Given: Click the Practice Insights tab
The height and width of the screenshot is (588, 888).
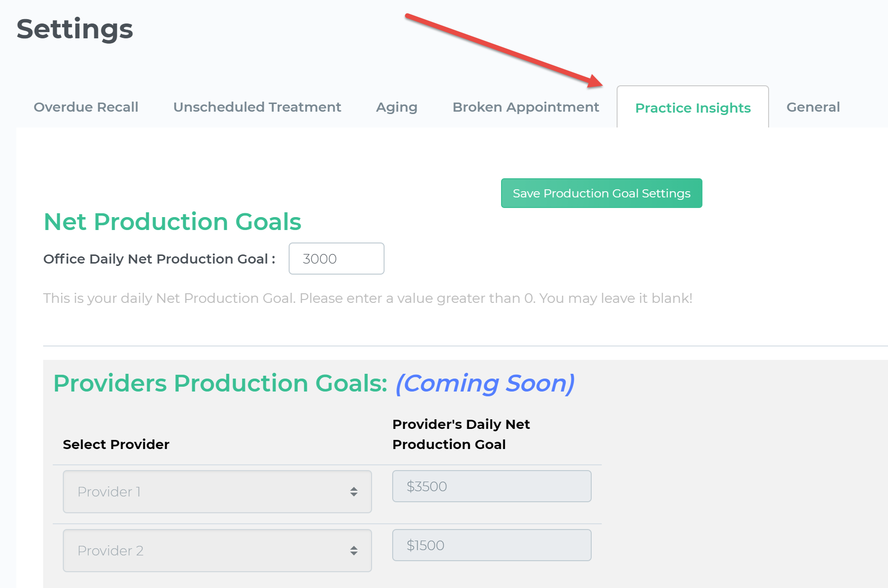Looking at the screenshot, I should point(692,108).
